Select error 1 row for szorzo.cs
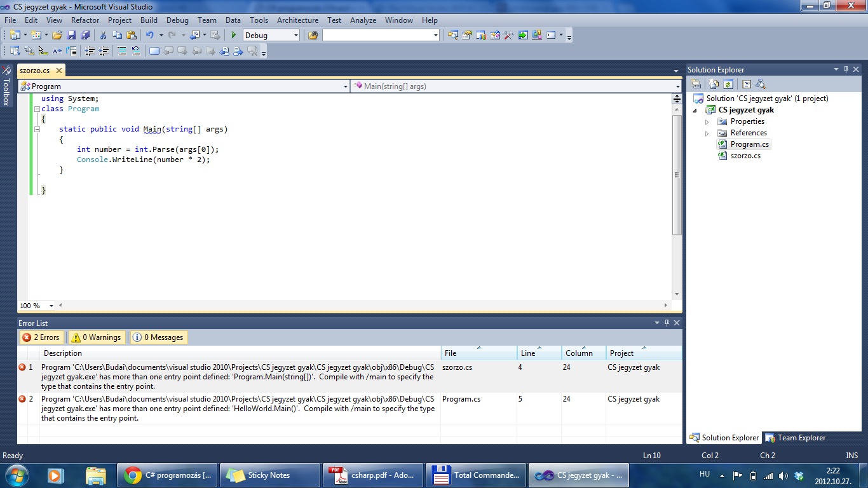Screen dimensions: 868x488 [x=349, y=377]
